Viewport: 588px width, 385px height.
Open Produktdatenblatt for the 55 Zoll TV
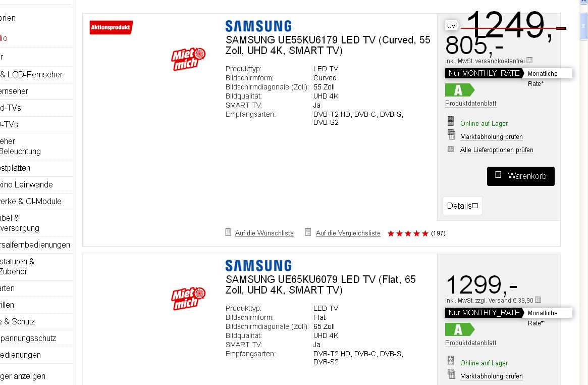[x=470, y=103]
